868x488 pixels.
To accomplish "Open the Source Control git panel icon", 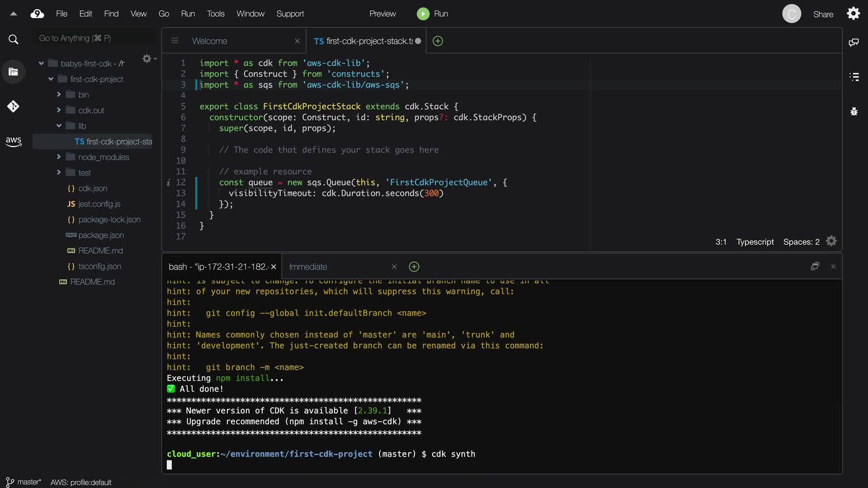I will [x=13, y=107].
